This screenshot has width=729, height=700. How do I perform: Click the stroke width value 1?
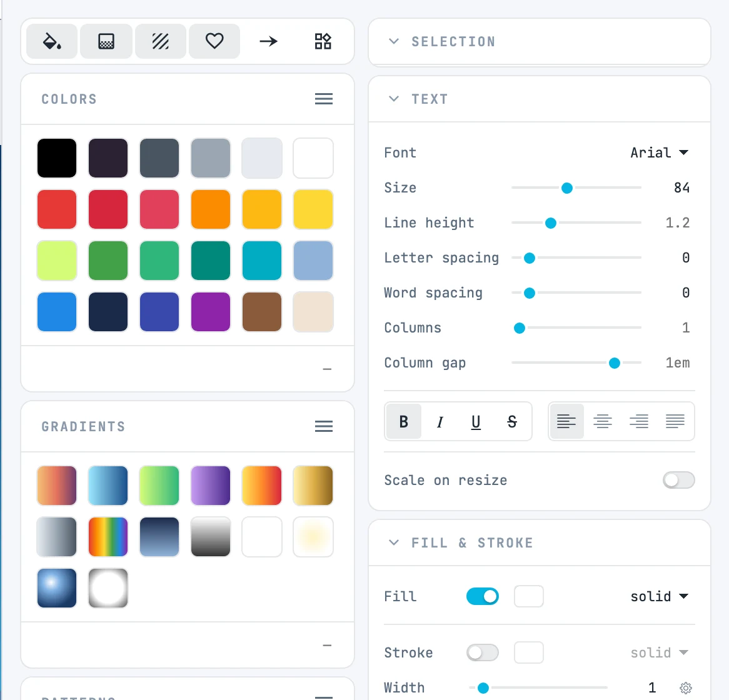pyautogui.click(x=652, y=687)
